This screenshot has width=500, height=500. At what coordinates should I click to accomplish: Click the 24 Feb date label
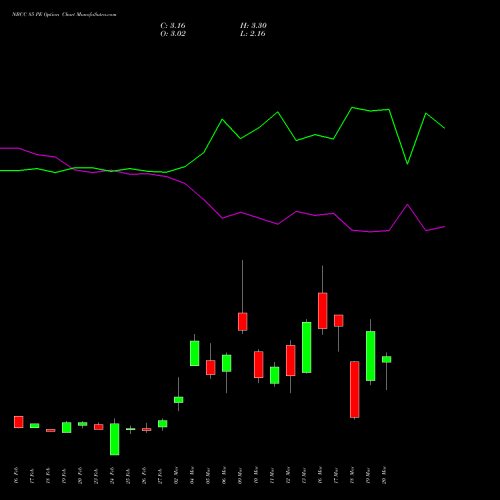click(x=112, y=475)
